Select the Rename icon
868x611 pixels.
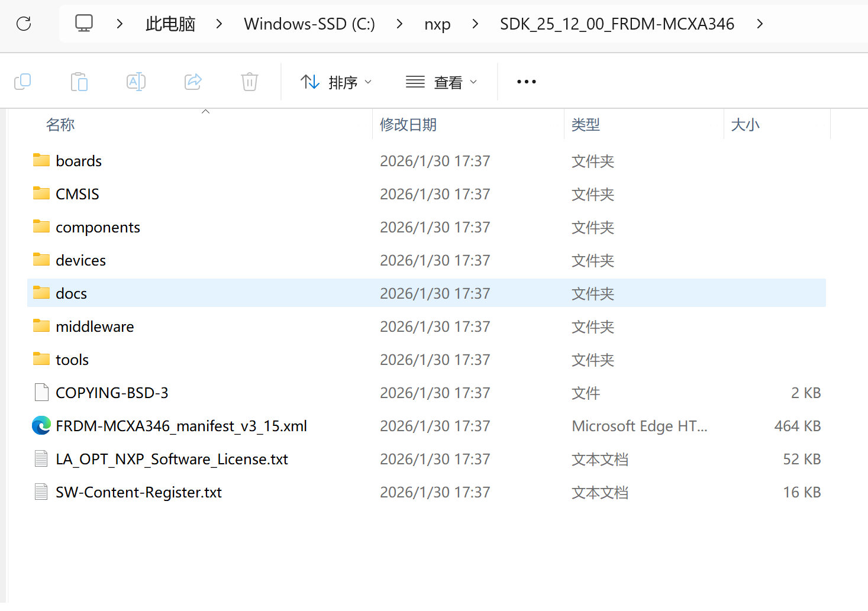pos(136,81)
